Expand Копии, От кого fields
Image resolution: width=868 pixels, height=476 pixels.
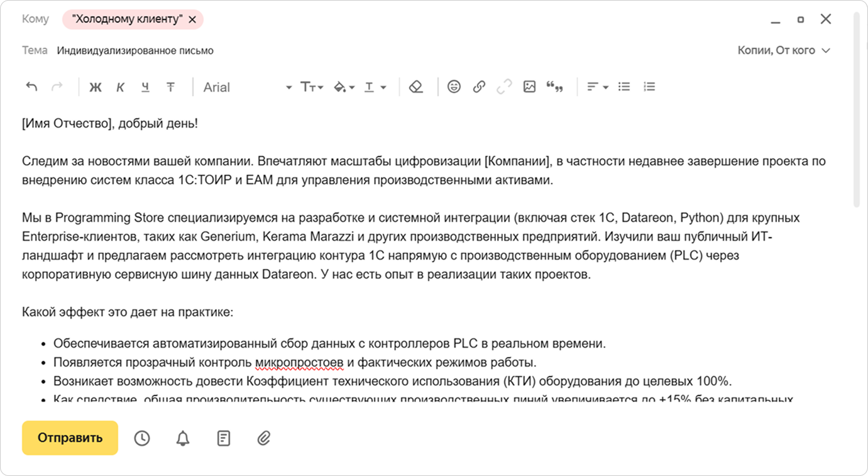click(784, 50)
